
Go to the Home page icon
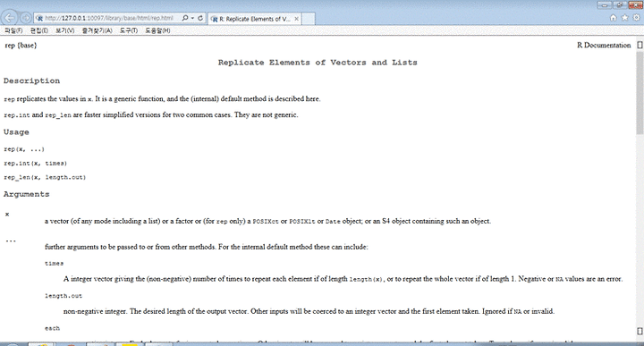614,18
